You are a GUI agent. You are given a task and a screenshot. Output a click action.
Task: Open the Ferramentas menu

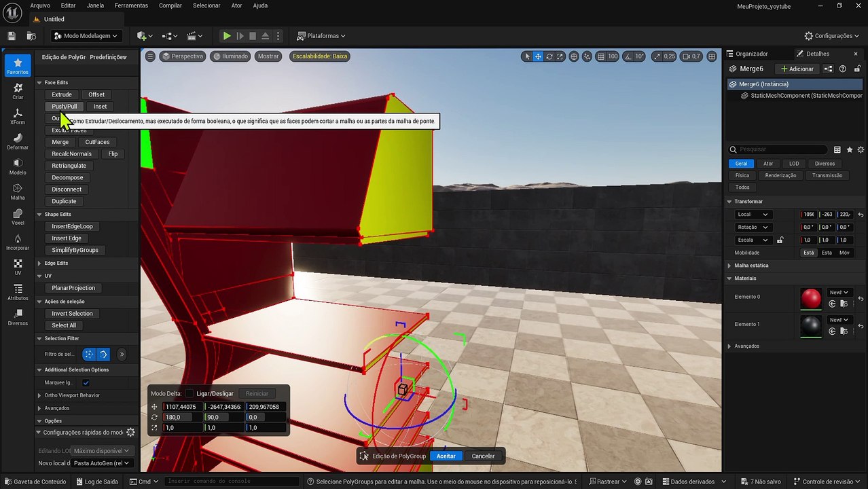click(x=131, y=5)
